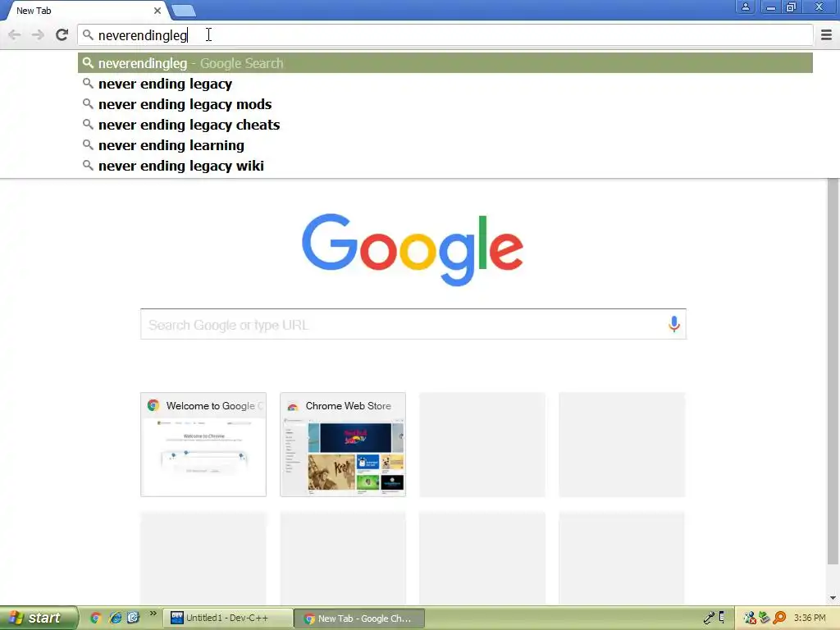The width and height of the screenshot is (840, 630).
Task: Close the New Tab tab
Action: point(157,11)
